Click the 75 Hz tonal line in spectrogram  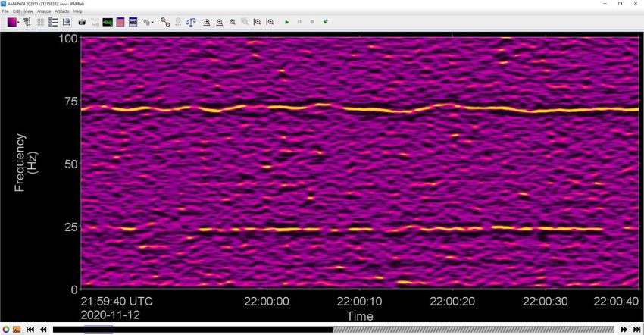pos(360,109)
